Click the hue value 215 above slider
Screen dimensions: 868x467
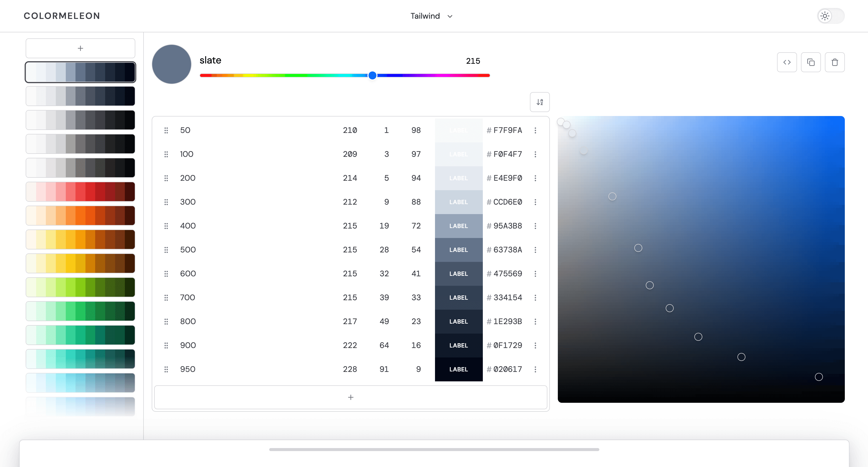pyautogui.click(x=473, y=61)
